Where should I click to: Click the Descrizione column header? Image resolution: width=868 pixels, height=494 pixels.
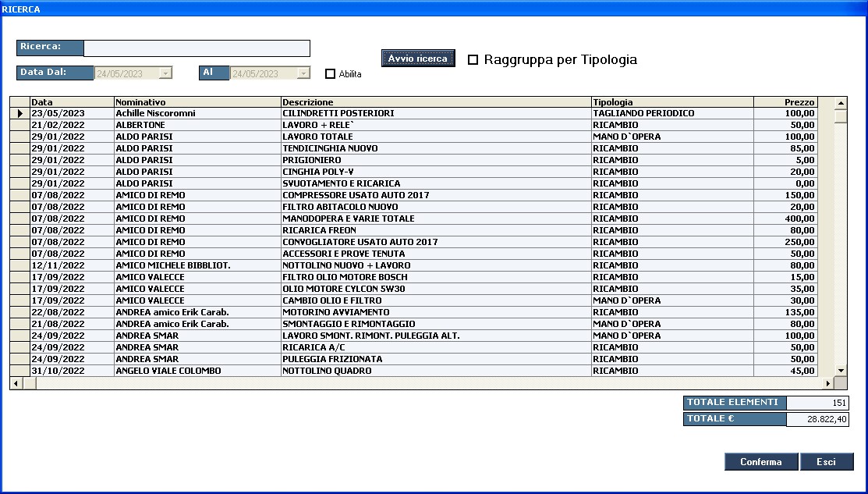point(435,102)
